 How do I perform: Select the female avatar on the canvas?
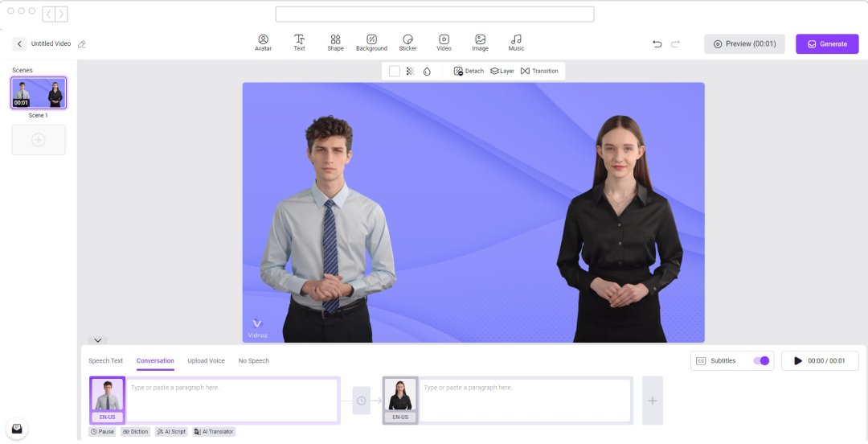(620, 229)
